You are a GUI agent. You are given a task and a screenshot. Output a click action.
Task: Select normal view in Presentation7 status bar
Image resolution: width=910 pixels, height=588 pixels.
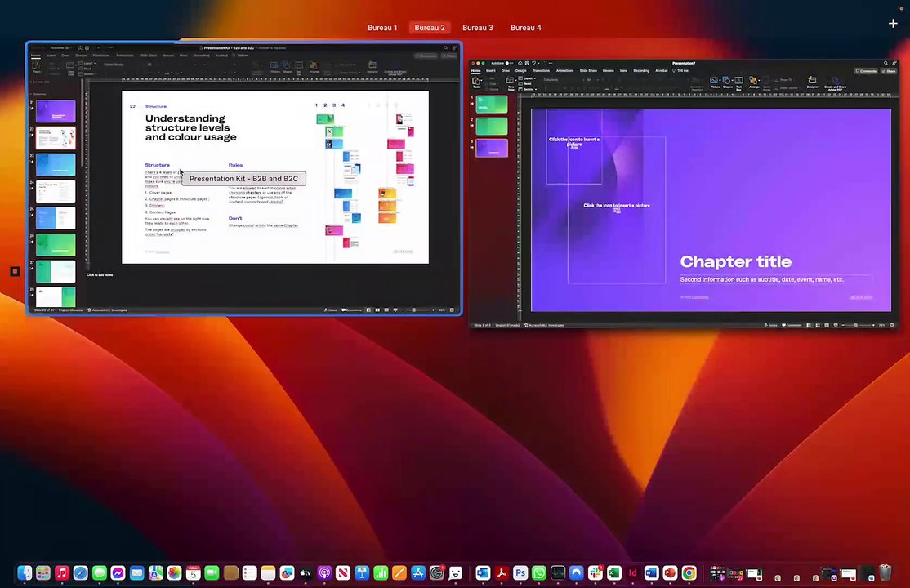click(809, 325)
